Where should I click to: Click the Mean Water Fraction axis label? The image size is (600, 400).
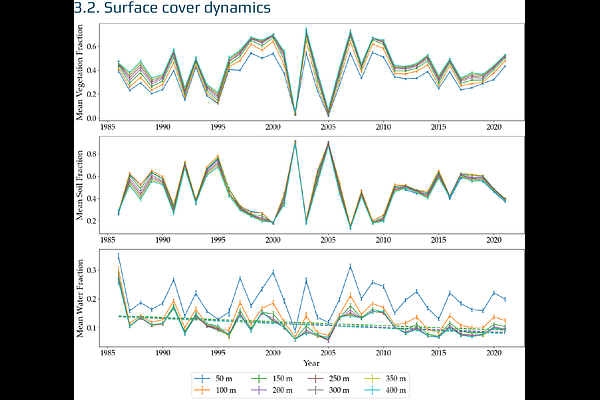click(x=80, y=299)
